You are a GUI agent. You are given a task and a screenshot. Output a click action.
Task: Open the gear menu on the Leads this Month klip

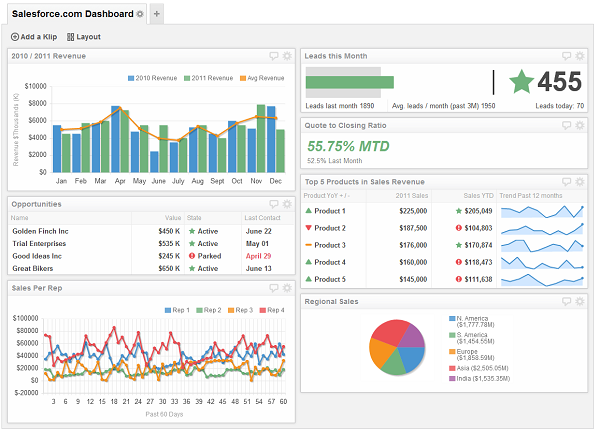point(580,56)
